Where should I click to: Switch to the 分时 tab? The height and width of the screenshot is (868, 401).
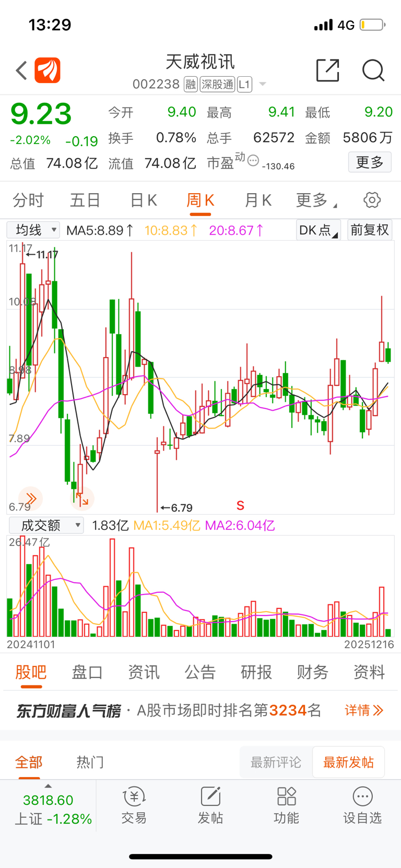tap(28, 200)
